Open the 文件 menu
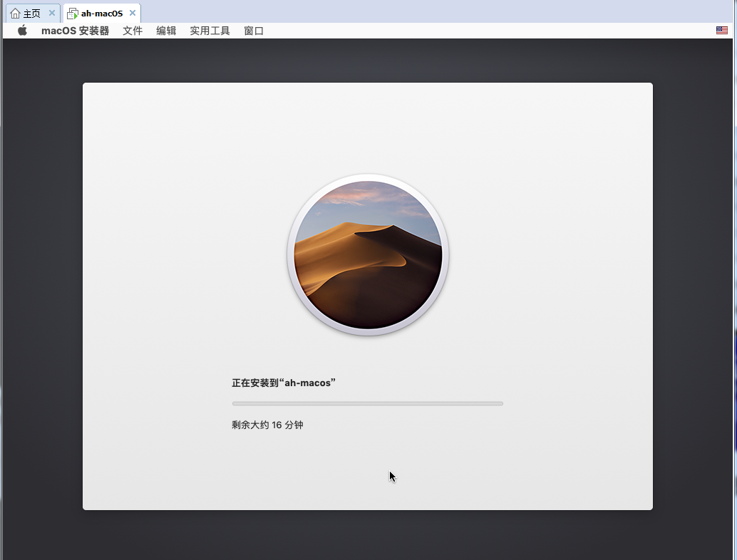Viewport: 737px width, 560px height. tap(133, 31)
